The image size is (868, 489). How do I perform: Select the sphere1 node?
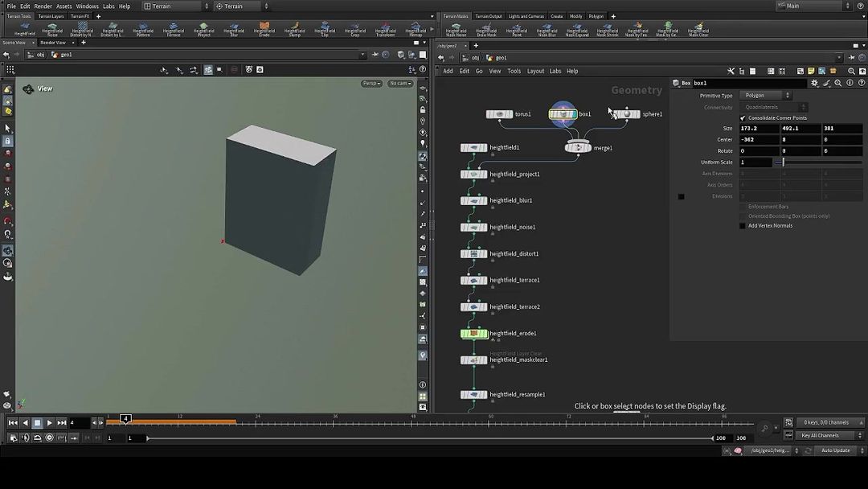[627, 114]
